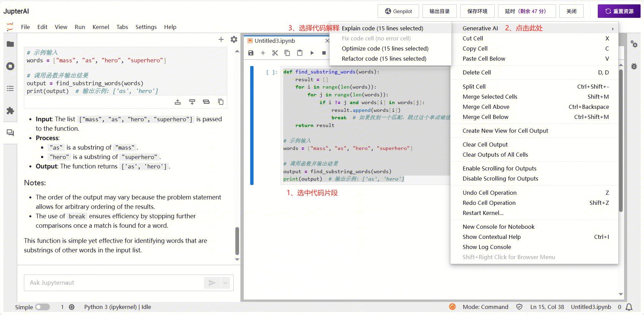
Task: Open the Kernel menu
Action: pyautogui.click(x=101, y=27)
